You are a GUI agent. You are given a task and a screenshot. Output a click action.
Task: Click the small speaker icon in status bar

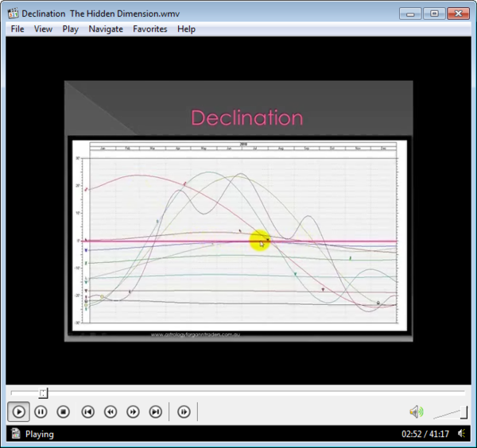coord(462,434)
